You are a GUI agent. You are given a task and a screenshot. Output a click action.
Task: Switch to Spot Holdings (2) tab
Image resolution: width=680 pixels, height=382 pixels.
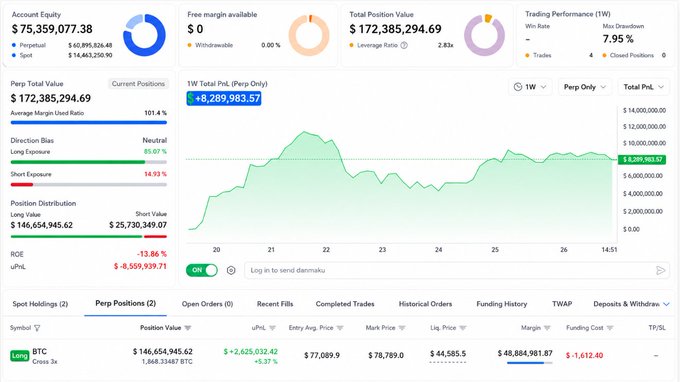click(x=40, y=304)
